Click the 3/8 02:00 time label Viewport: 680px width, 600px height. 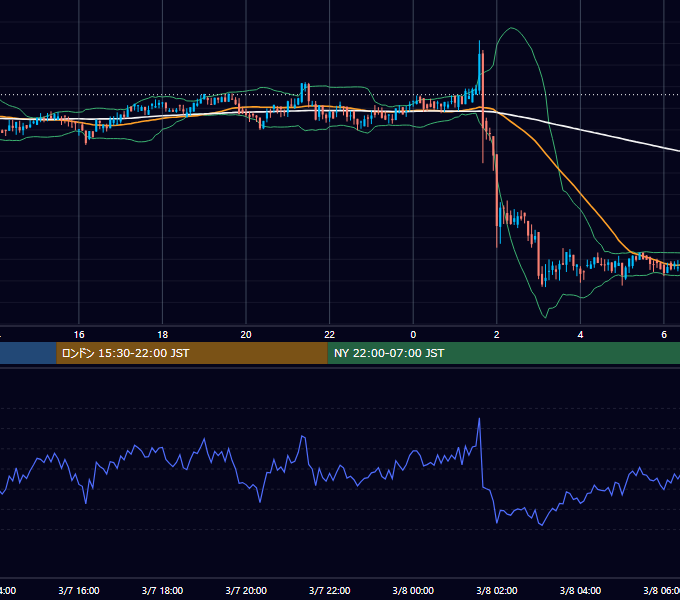tap(497, 590)
